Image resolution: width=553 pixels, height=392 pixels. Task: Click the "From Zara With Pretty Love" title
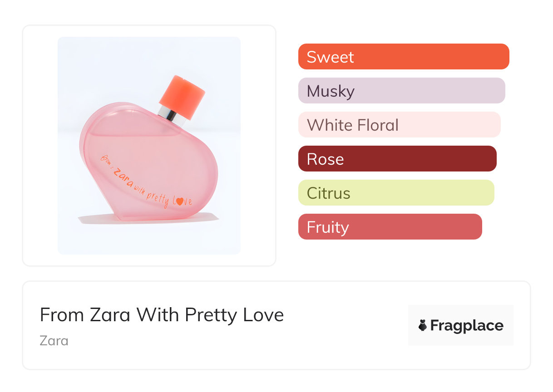pyautogui.click(x=162, y=315)
